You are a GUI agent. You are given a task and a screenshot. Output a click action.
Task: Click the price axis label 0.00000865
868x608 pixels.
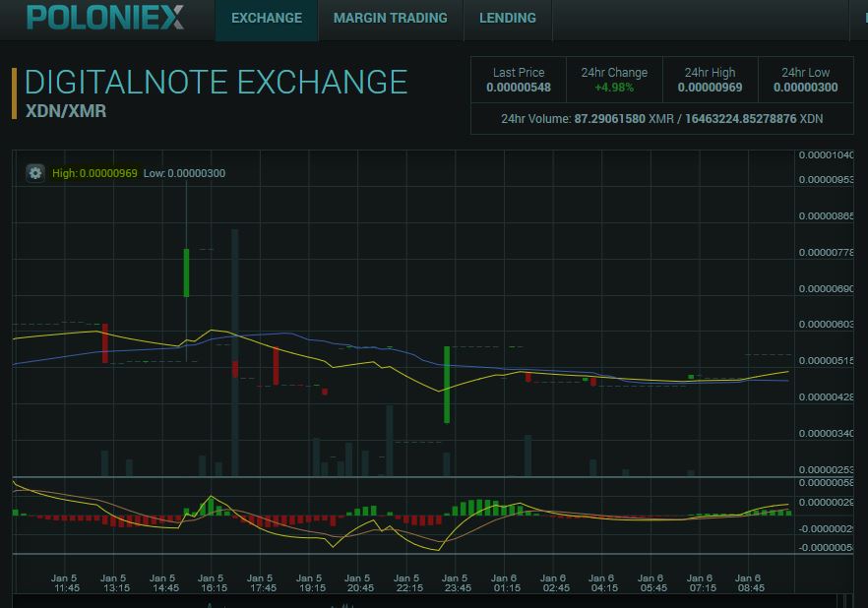pos(826,216)
